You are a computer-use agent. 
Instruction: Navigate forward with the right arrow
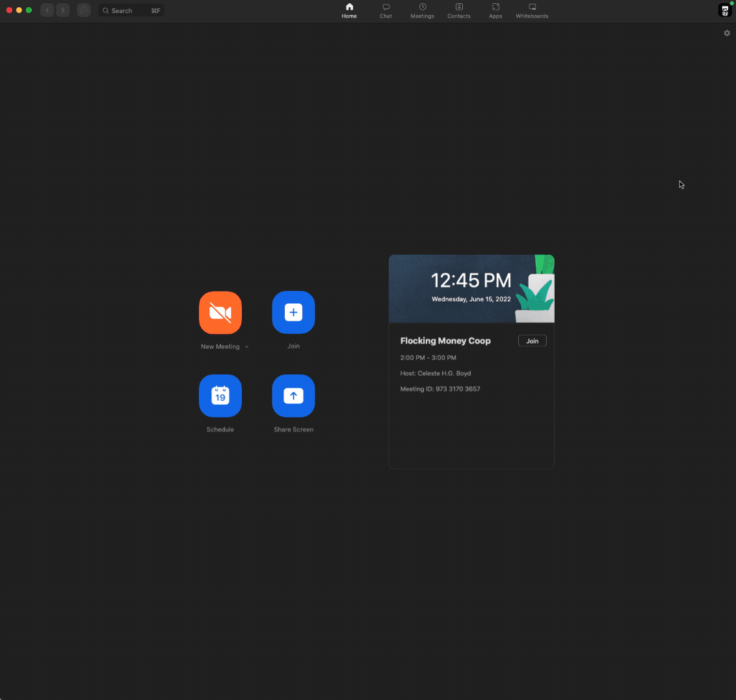pyautogui.click(x=63, y=10)
